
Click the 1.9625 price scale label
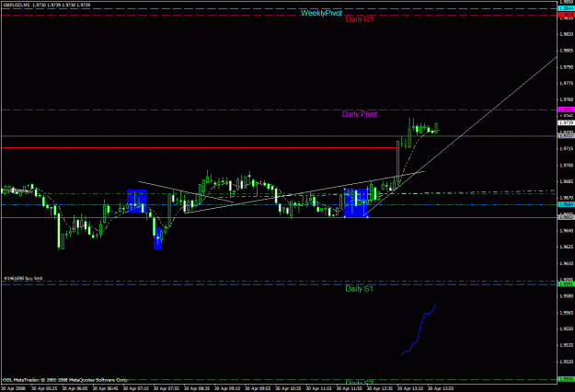[567, 247]
